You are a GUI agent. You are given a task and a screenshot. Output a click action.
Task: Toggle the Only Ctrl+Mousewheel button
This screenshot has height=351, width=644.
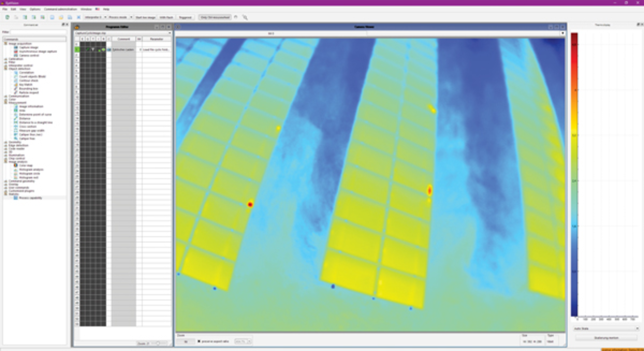(215, 17)
